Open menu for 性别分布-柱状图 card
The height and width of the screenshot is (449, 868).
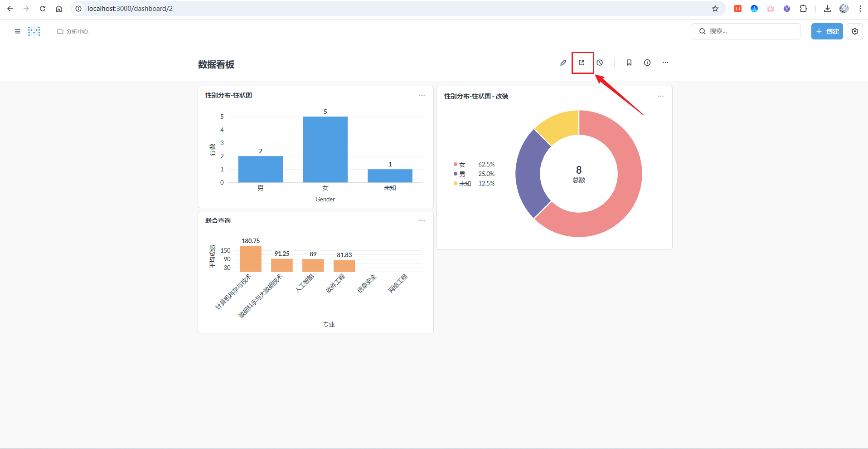[x=422, y=95]
